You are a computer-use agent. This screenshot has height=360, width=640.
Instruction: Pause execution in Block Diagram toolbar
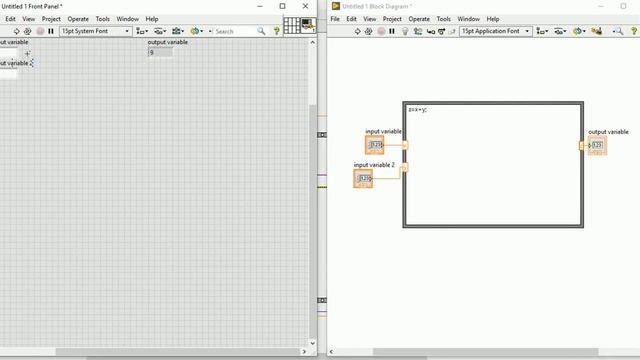(x=392, y=31)
